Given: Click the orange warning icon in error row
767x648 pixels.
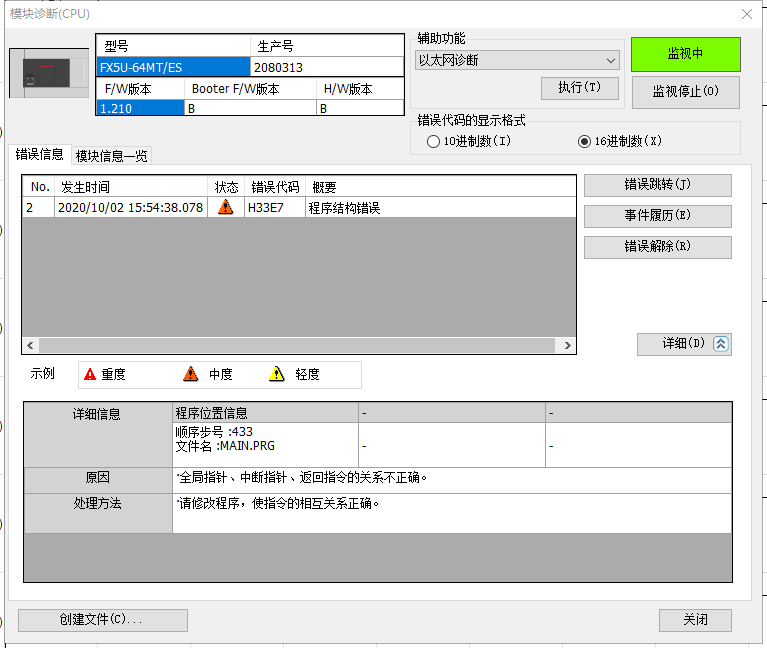Looking at the screenshot, I should click(x=226, y=208).
